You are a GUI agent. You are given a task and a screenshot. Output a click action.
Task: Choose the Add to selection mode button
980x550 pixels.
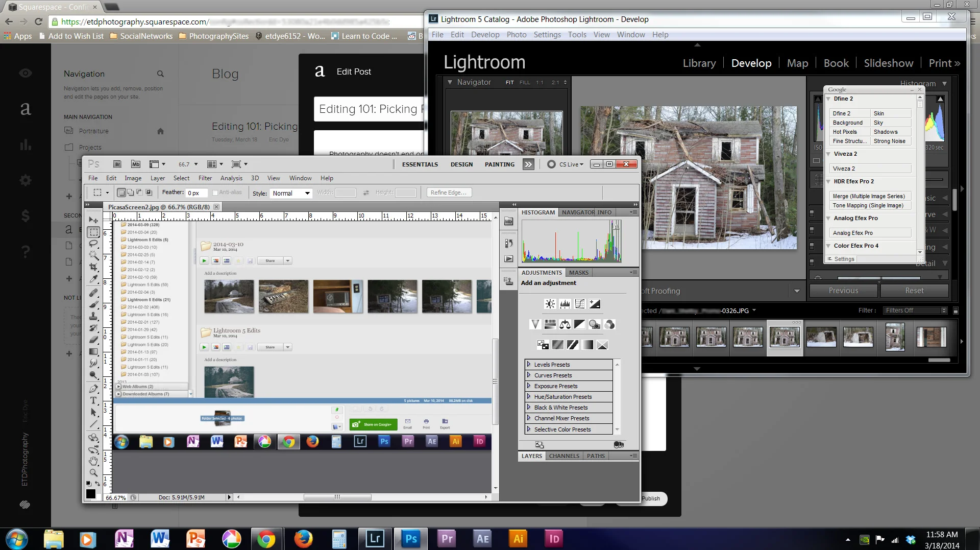coord(131,193)
